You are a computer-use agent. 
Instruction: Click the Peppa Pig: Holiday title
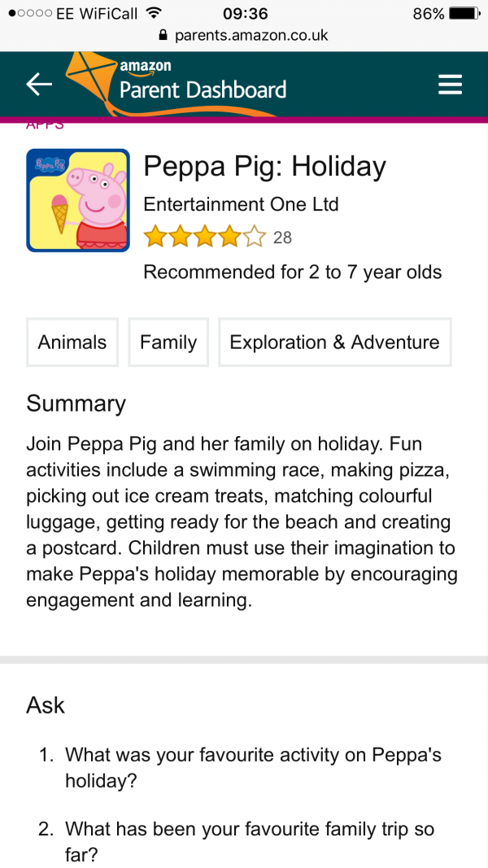(x=264, y=167)
